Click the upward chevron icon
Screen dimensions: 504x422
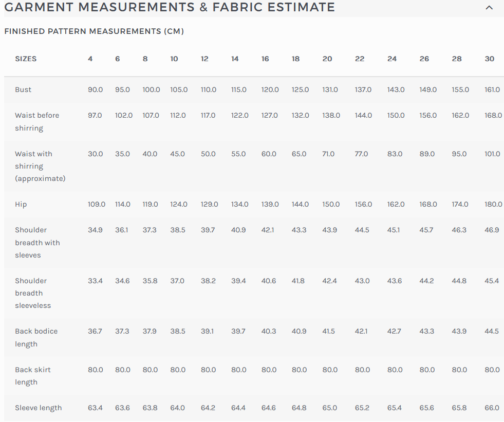488,8
